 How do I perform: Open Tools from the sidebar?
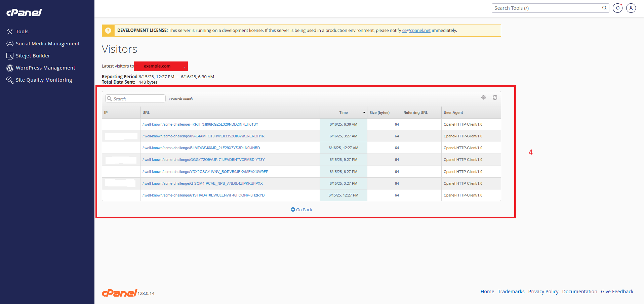22,32
